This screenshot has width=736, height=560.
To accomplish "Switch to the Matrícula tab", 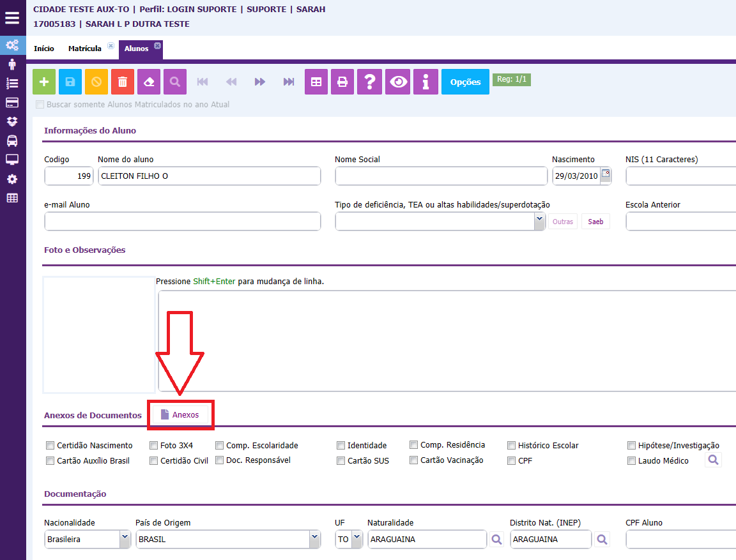I will pos(85,49).
